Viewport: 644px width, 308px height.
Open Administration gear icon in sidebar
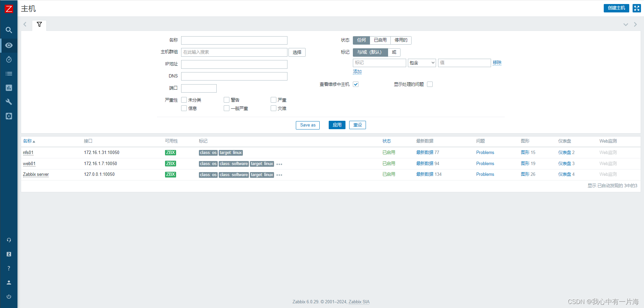click(x=9, y=116)
